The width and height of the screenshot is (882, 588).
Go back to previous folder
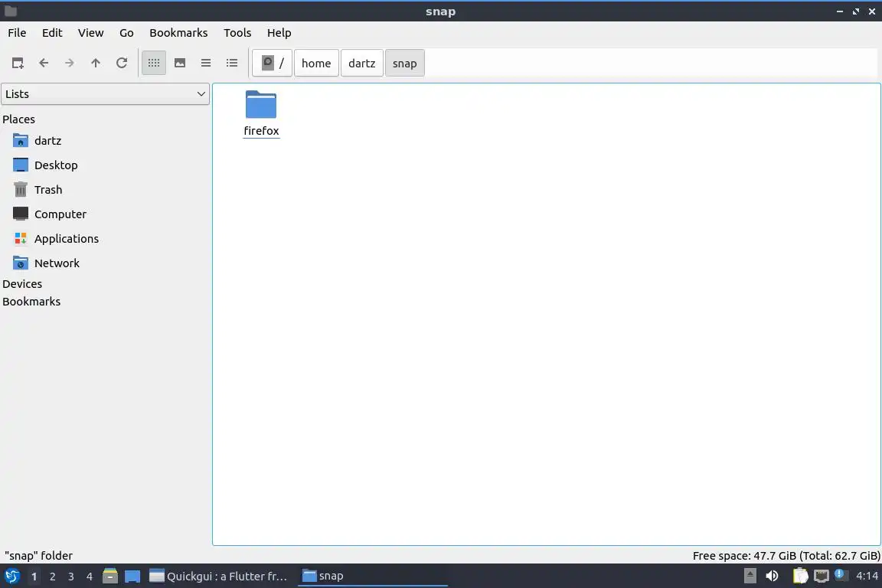coord(44,63)
